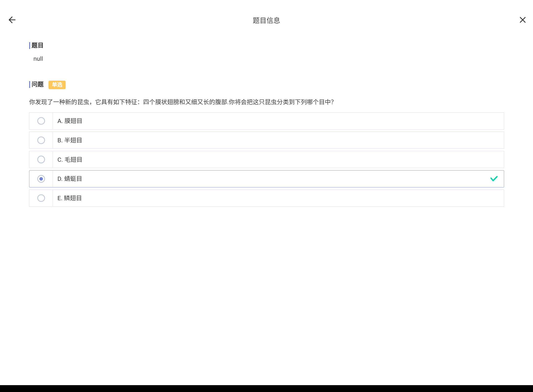Click the selected radio for D. 蜻蜓目
Viewport: 533px width, 392px height.
41,179
